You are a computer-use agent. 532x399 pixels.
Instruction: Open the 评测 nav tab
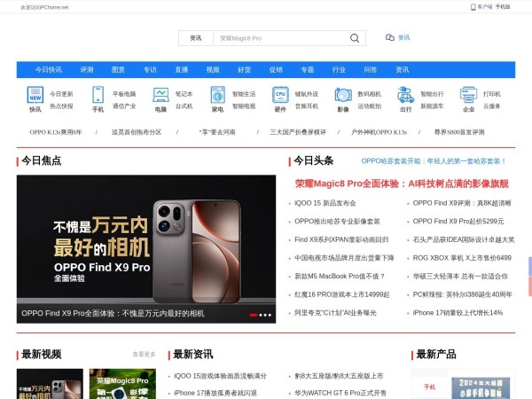click(87, 69)
